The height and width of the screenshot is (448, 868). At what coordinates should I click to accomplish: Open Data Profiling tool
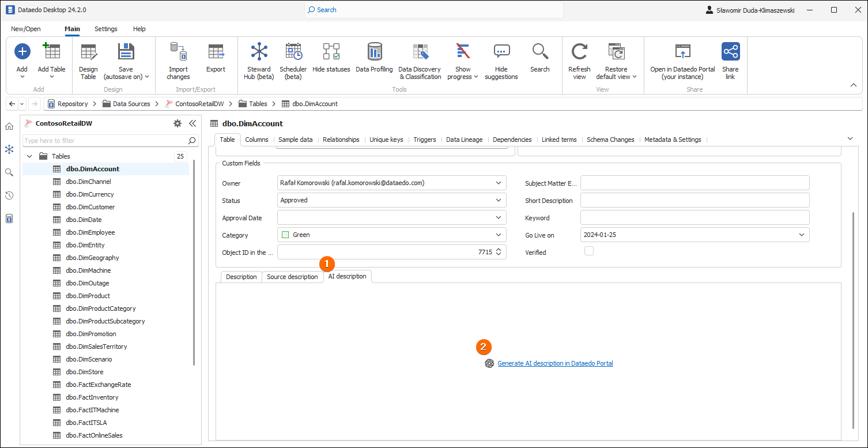pos(374,51)
